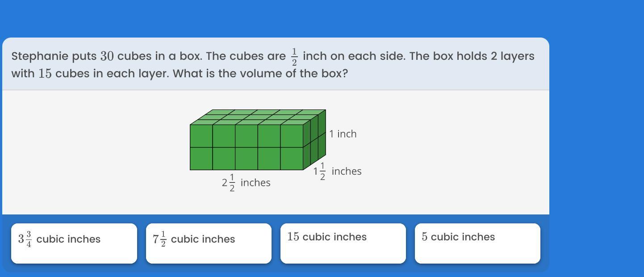Click the 3/4 fraction in first answer
The image size is (644, 277).
point(29,239)
